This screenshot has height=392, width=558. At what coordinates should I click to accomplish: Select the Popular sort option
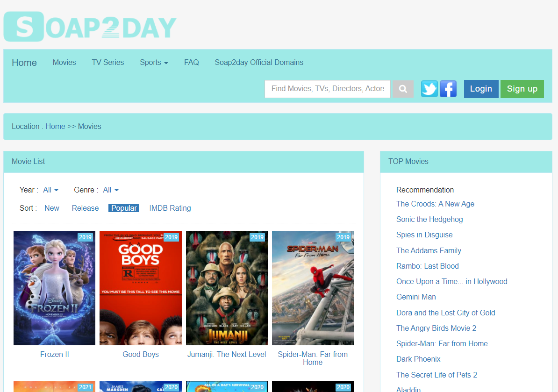point(124,208)
